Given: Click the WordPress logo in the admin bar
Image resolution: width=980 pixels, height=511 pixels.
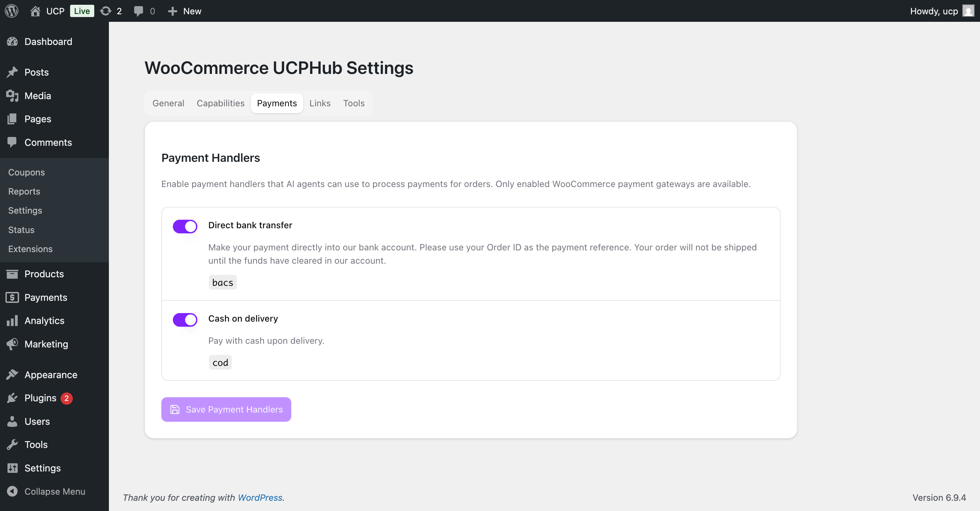Looking at the screenshot, I should click(11, 11).
